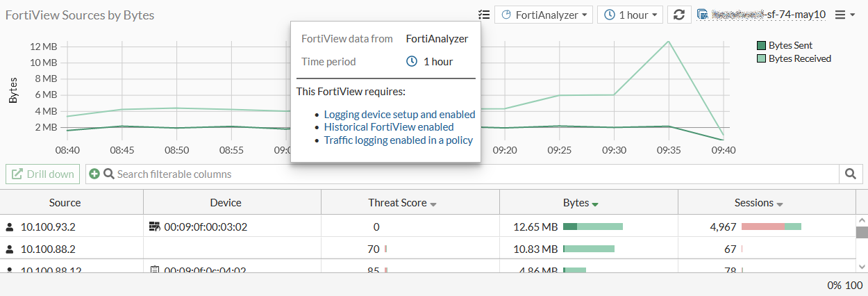This screenshot has width=868, height=296.
Task: Click the device icon for 00:09:0f:00:03:02
Action: [155, 227]
